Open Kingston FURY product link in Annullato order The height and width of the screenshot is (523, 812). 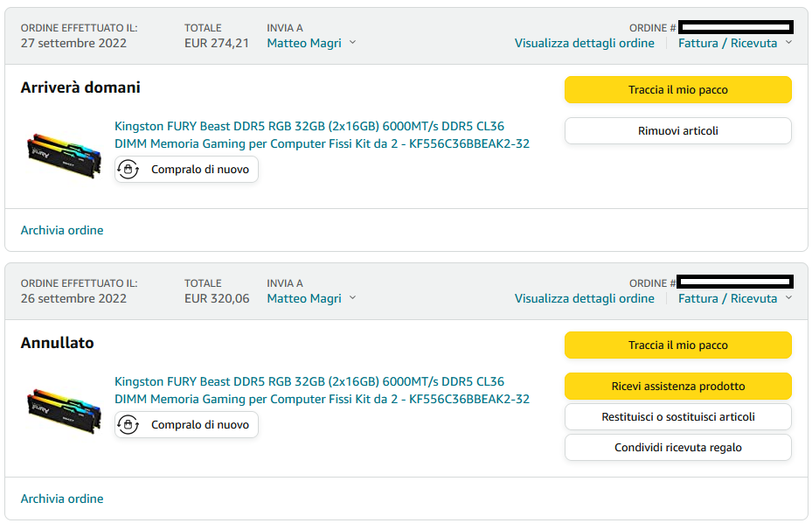[322, 390]
